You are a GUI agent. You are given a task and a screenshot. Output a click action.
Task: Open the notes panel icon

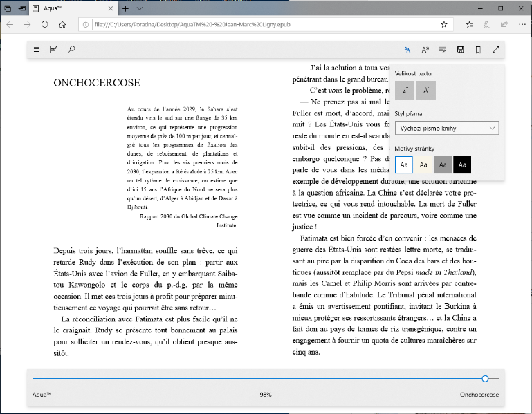tap(53, 50)
